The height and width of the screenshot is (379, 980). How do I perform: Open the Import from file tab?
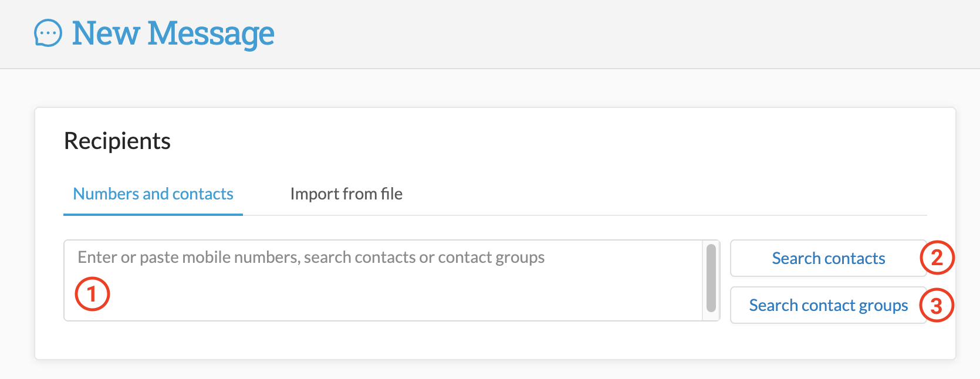pyautogui.click(x=346, y=194)
